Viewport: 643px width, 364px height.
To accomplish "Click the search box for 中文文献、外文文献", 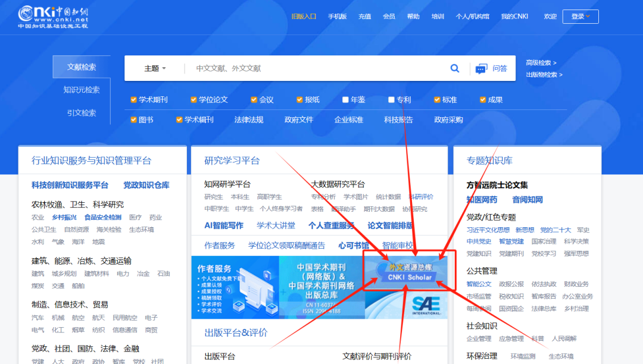I will click(x=316, y=68).
